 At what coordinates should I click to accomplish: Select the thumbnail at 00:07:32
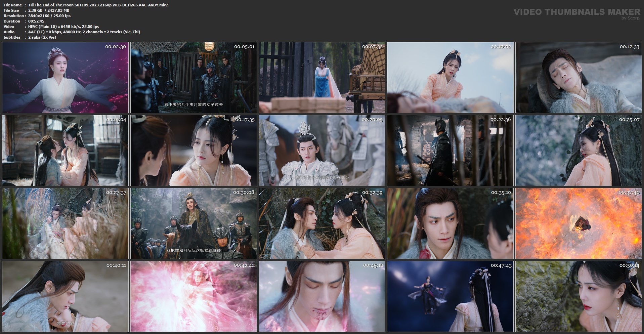(x=322, y=78)
